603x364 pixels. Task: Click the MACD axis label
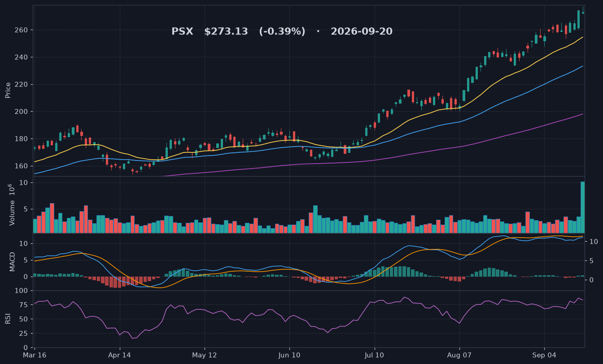click(x=12, y=261)
